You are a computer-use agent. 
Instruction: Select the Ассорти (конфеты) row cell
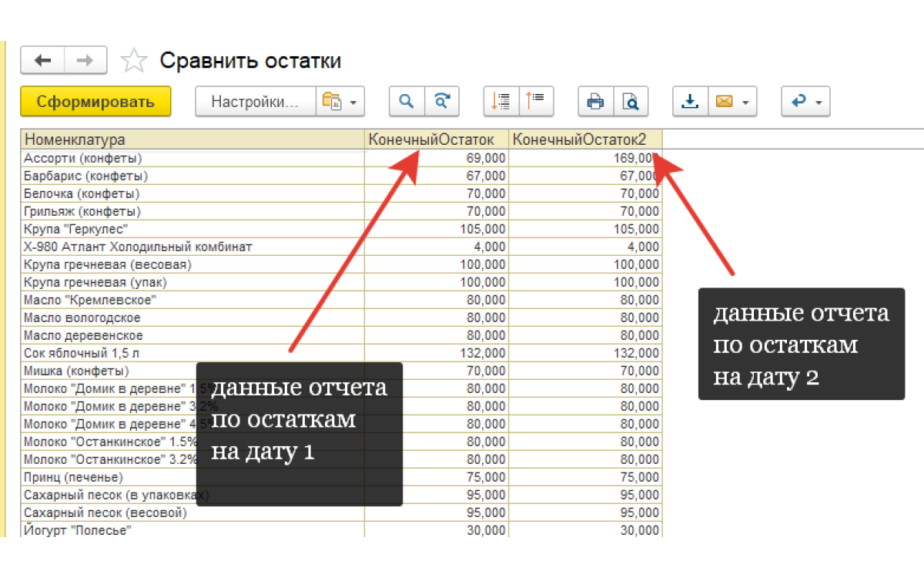pyautogui.click(x=192, y=158)
